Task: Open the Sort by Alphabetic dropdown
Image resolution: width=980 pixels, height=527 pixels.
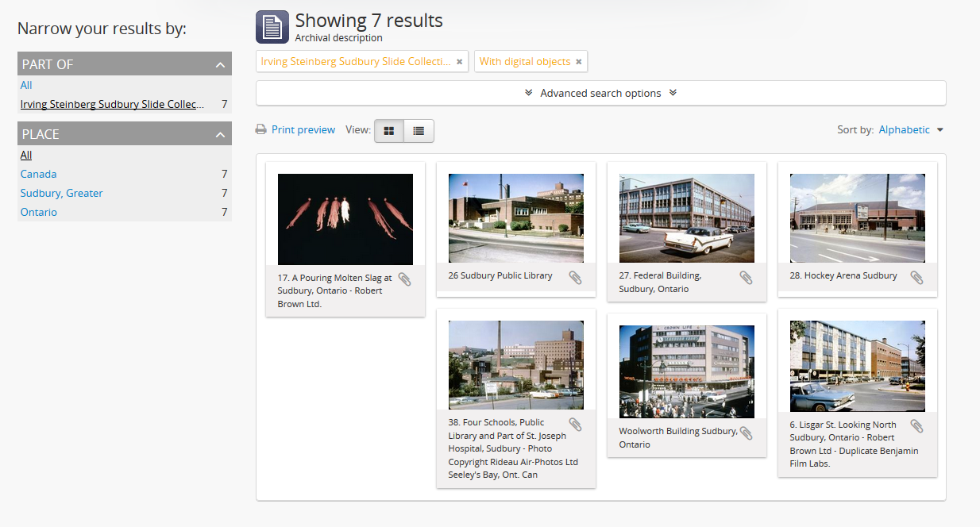Action: 911,130
